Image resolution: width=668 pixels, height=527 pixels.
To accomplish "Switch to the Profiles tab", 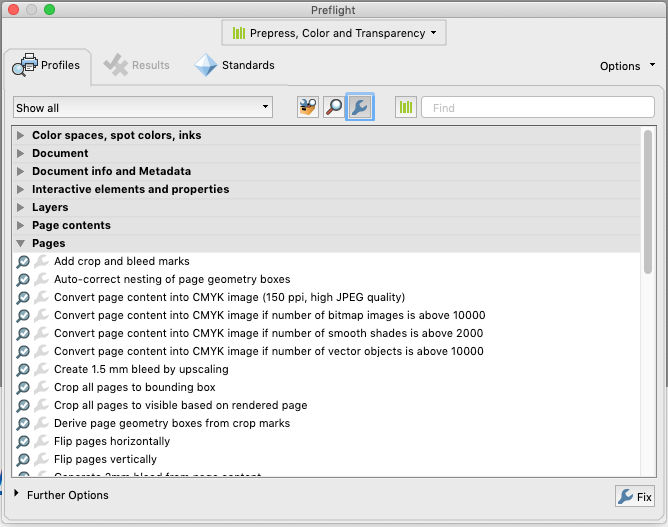I will pyautogui.click(x=47, y=65).
